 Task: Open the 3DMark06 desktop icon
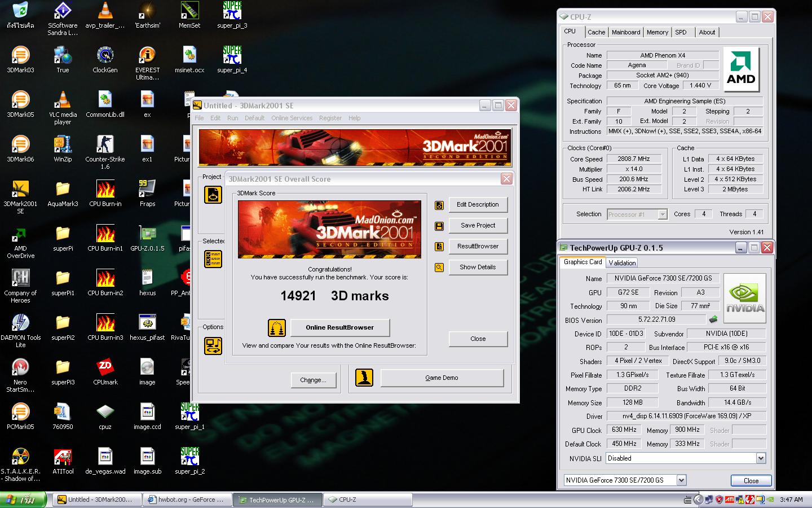tap(20, 148)
